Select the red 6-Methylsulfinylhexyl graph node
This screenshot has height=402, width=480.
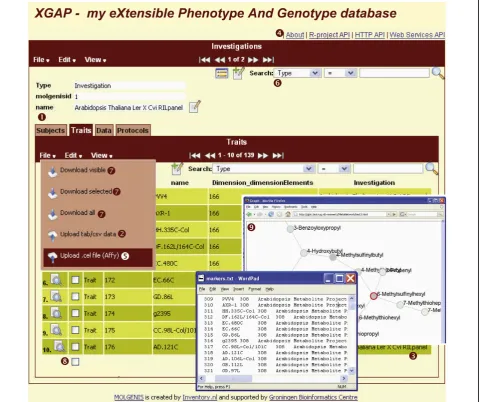(x=374, y=296)
